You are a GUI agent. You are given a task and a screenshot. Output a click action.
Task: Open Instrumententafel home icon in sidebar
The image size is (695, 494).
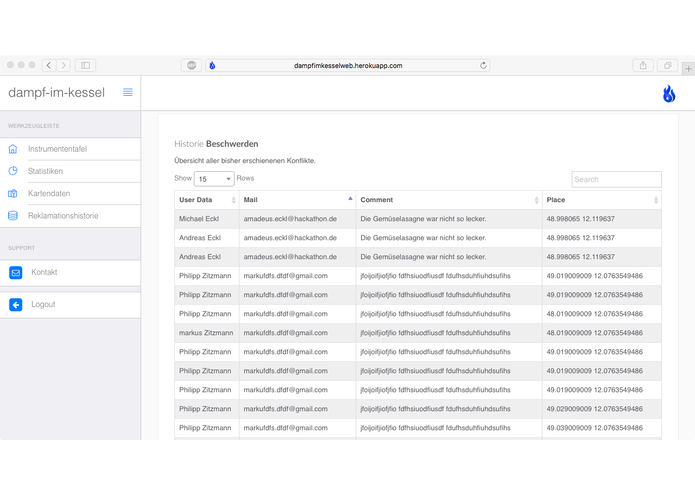(x=13, y=149)
